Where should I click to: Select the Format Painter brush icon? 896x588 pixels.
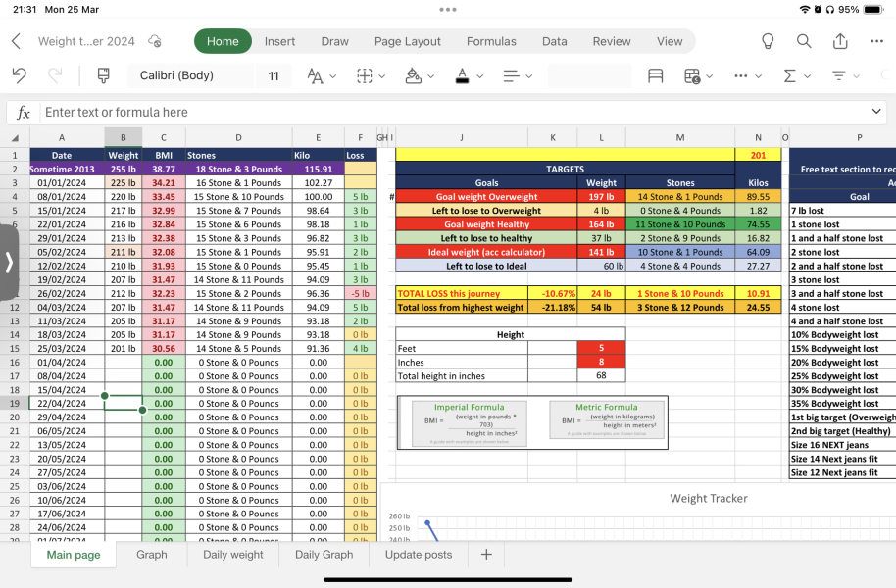(104, 75)
